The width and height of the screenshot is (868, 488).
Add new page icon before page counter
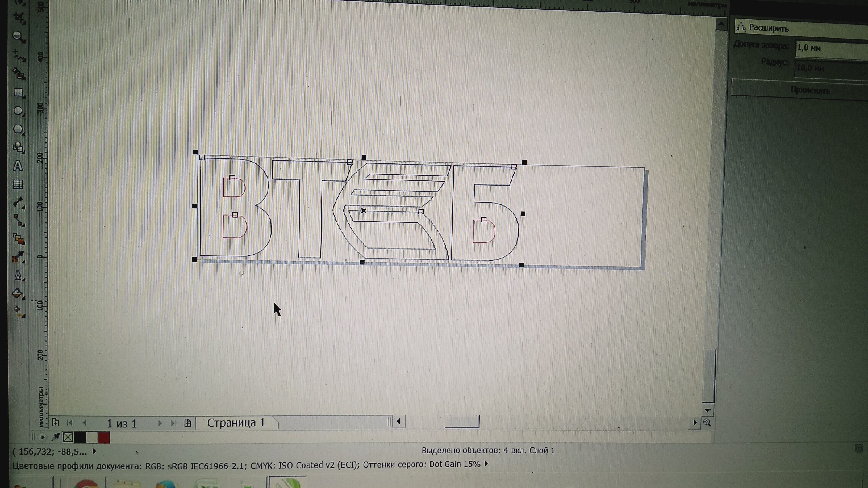click(56, 423)
